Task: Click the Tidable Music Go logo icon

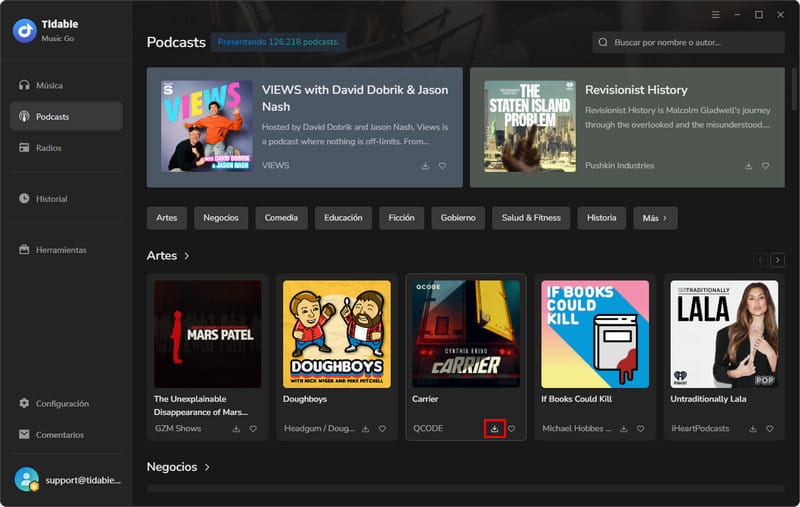Action: point(24,31)
